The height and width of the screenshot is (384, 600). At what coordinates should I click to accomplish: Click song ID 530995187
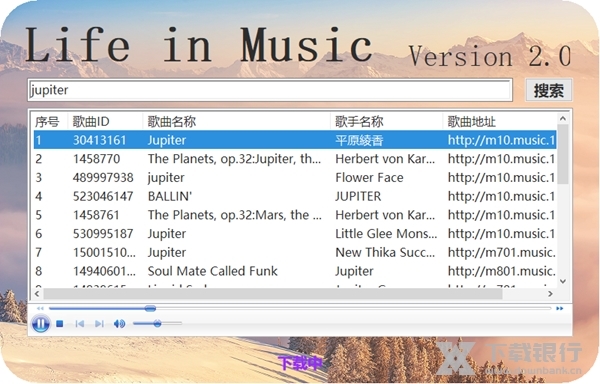(x=103, y=234)
